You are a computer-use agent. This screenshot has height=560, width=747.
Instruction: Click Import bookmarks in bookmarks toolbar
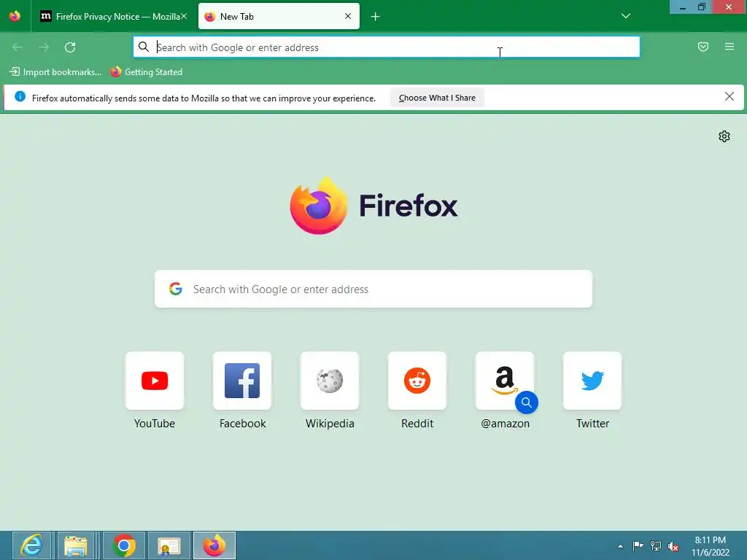tap(55, 72)
